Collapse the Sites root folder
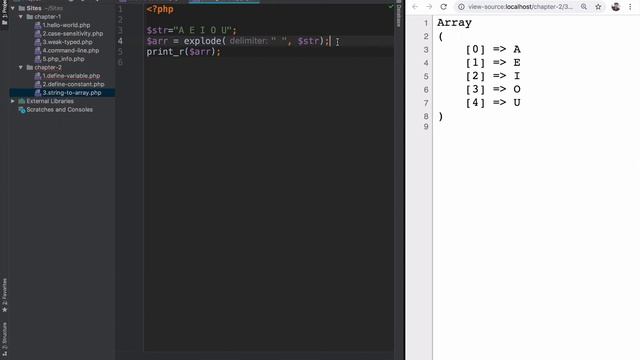Image resolution: width=640 pixels, height=360 pixels. [x=13, y=8]
